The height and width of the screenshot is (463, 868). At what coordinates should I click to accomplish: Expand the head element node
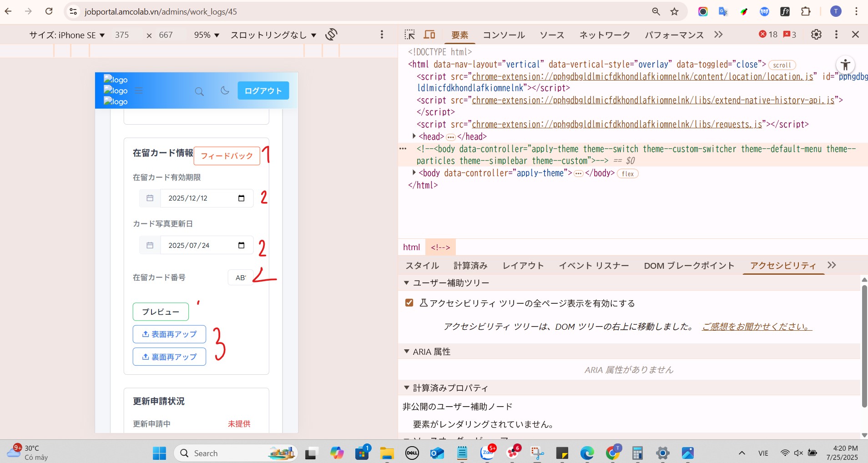pyautogui.click(x=414, y=136)
